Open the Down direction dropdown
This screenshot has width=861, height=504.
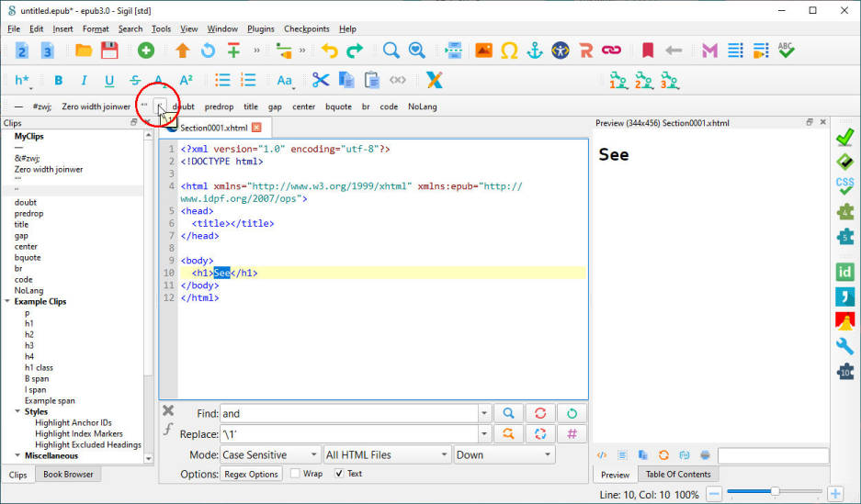(x=504, y=454)
